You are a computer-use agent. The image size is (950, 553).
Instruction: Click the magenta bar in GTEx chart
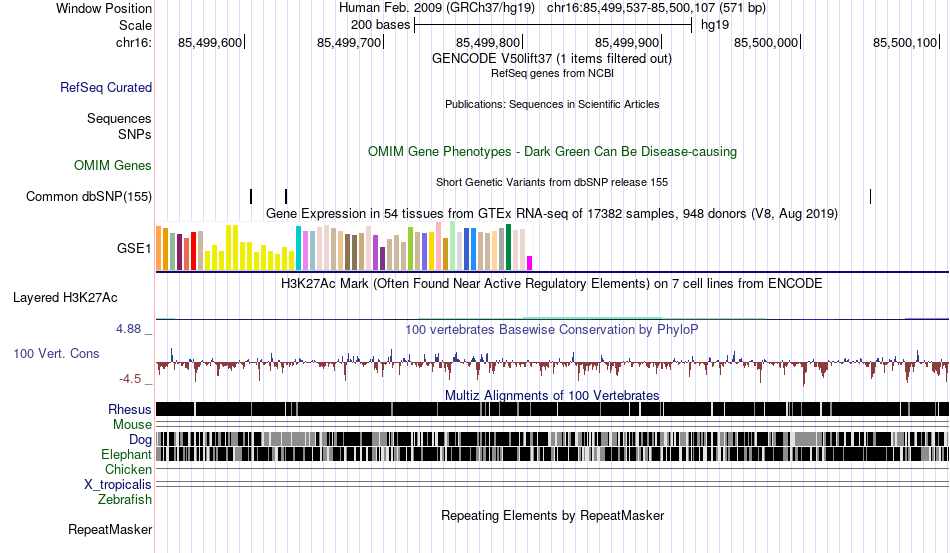pos(530,263)
